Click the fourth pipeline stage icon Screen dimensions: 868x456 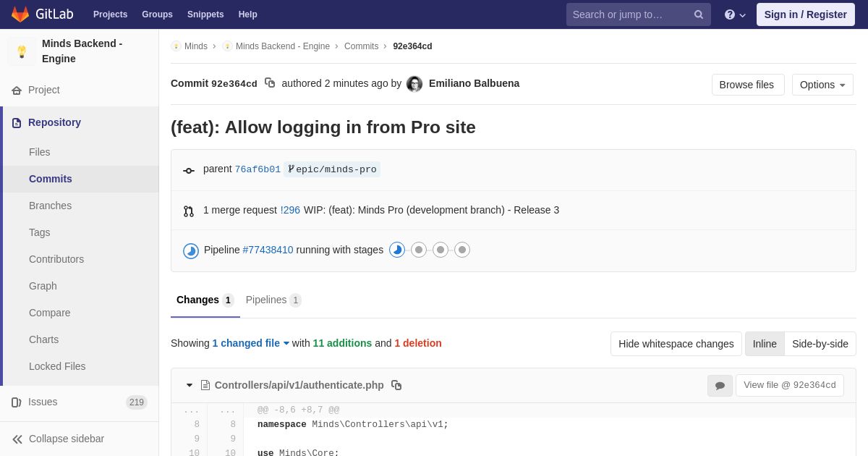point(462,250)
